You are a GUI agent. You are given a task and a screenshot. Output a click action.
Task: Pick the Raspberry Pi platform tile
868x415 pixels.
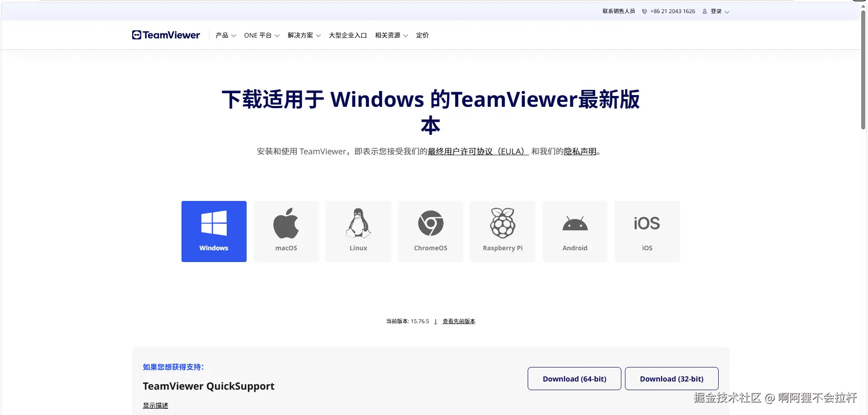[503, 231]
